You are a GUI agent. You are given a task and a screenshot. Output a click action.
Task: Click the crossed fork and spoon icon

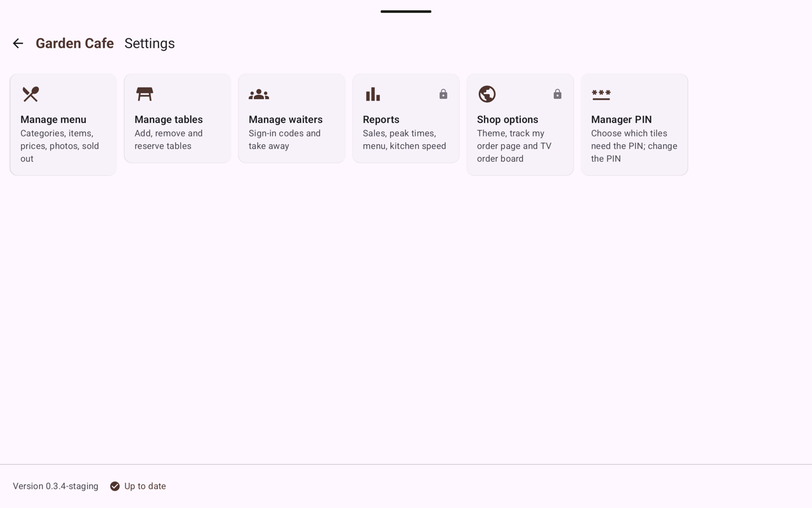coord(30,94)
